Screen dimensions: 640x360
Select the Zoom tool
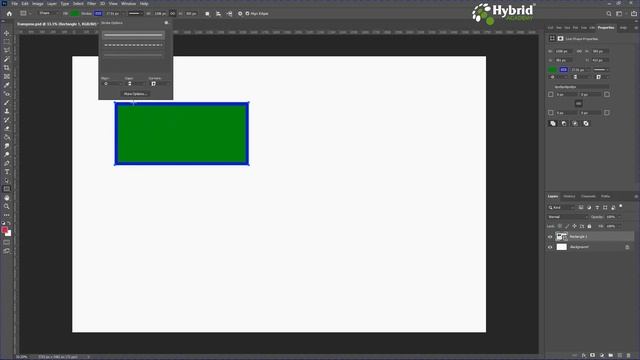pyautogui.click(x=7, y=207)
